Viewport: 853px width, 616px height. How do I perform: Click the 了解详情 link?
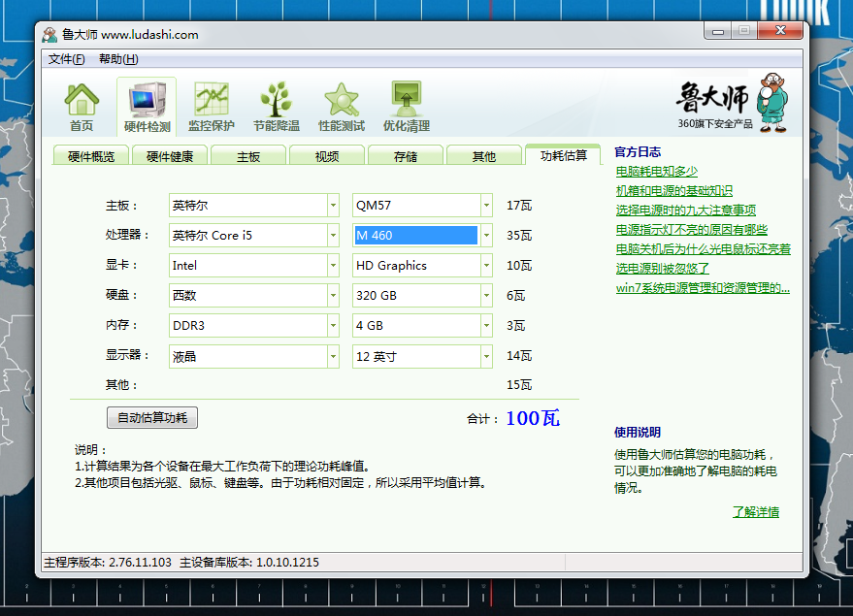pos(756,511)
